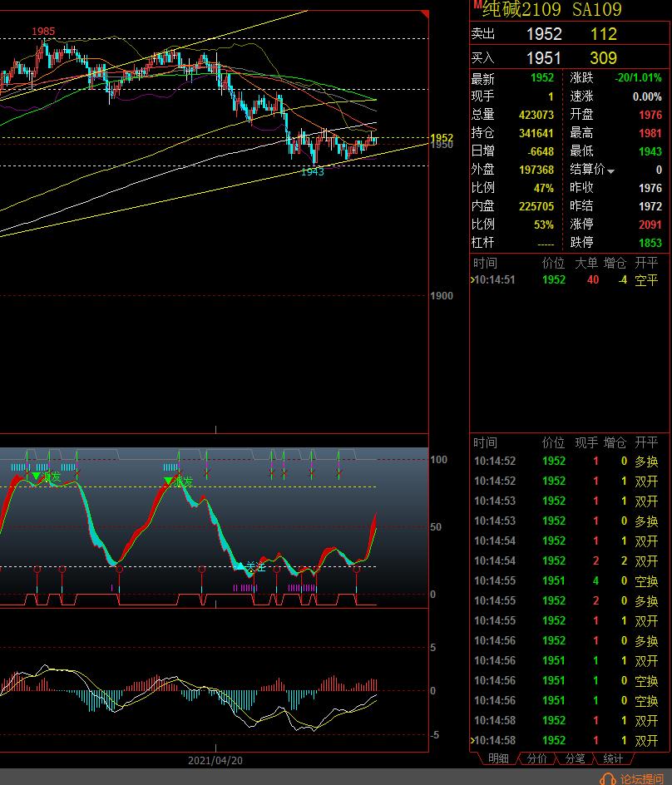The height and width of the screenshot is (785, 672).
Task: Select the contract title 纯碱2109 SA109
Action: click(551, 9)
